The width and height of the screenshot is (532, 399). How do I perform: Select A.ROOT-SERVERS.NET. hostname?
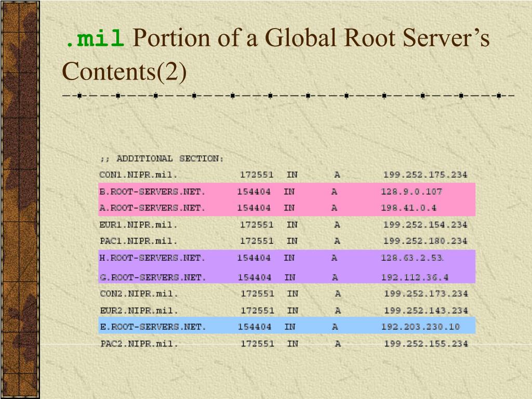point(152,208)
